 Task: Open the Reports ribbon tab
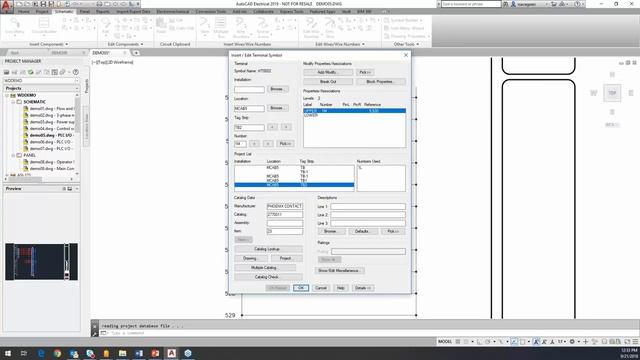click(102, 11)
